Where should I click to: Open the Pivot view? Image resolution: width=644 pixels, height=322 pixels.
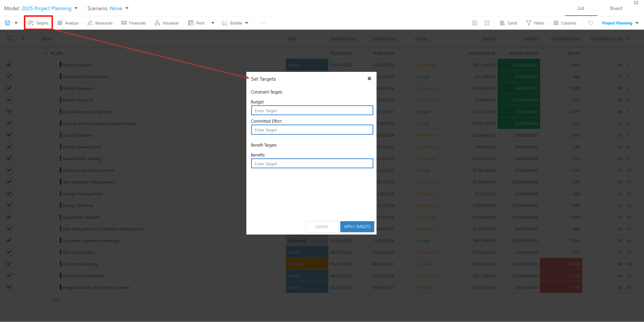[196, 23]
